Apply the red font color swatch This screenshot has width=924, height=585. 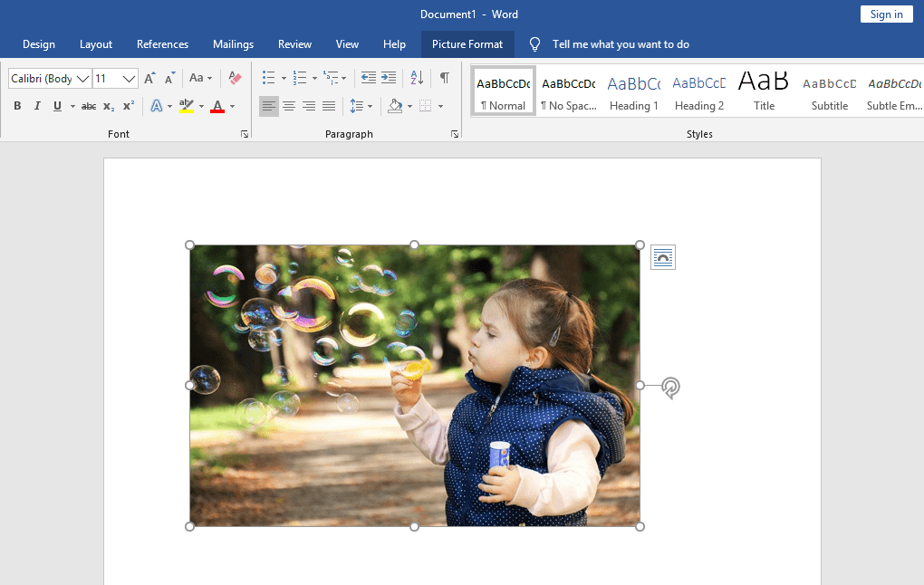tap(217, 106)
